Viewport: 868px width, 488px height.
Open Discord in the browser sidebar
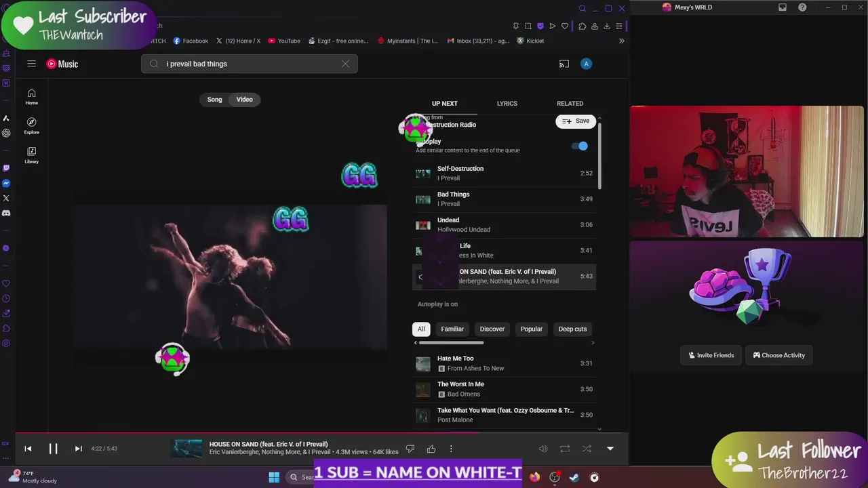click(x=6, y=213)
